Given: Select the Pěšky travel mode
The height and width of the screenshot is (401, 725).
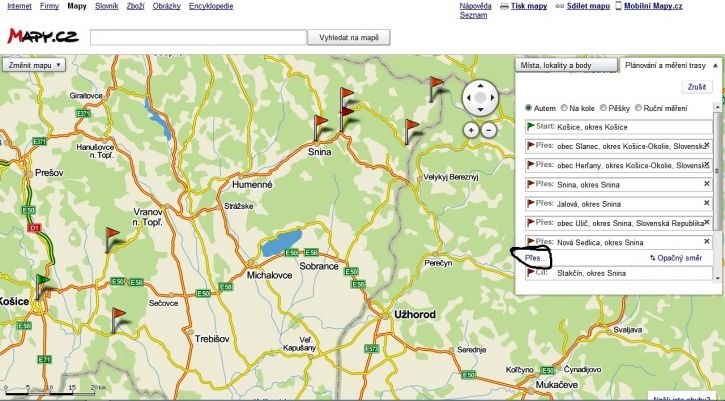Looking at the screenshot, I should pyautogui.click(x=603, y=108).
